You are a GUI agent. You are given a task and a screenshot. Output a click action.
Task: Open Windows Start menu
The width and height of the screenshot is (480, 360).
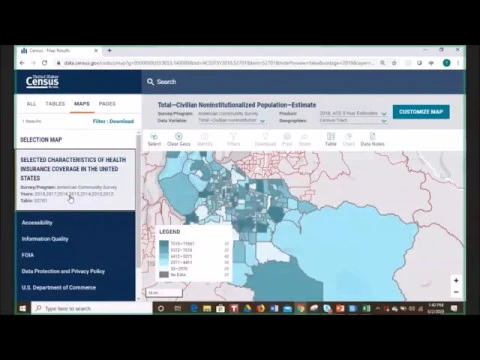click(x=23, y=308)
